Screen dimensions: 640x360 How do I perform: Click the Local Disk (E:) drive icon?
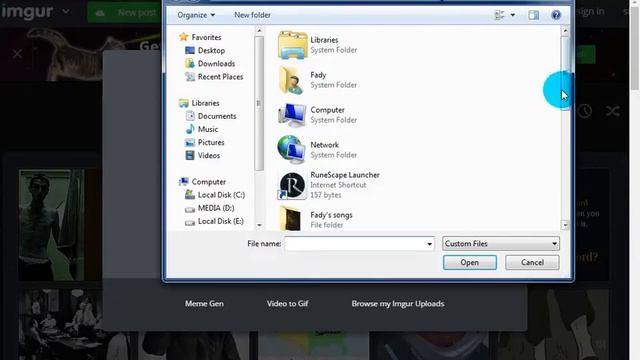point(190,222)
